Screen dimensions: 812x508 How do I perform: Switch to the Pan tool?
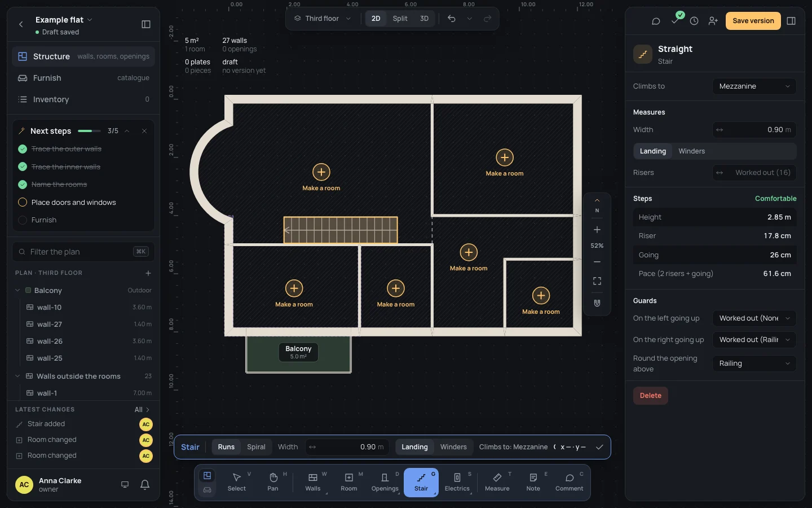273,483
